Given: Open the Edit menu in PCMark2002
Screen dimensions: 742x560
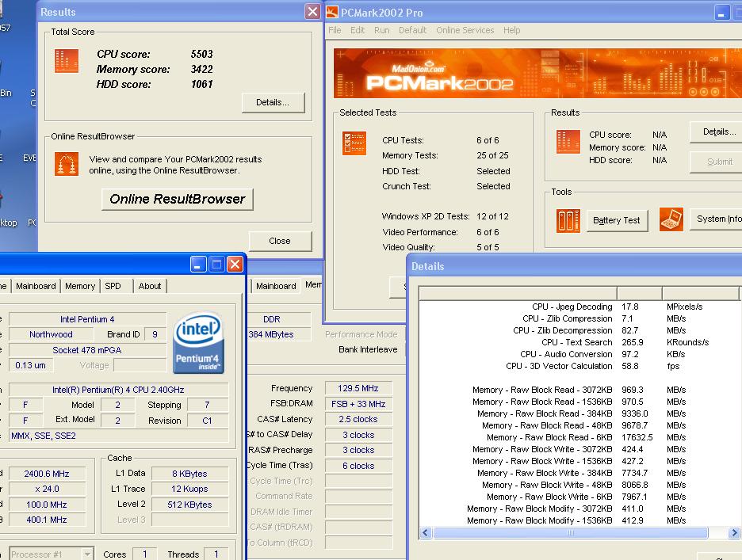Looking at the screenshot, I should (358, 30).
